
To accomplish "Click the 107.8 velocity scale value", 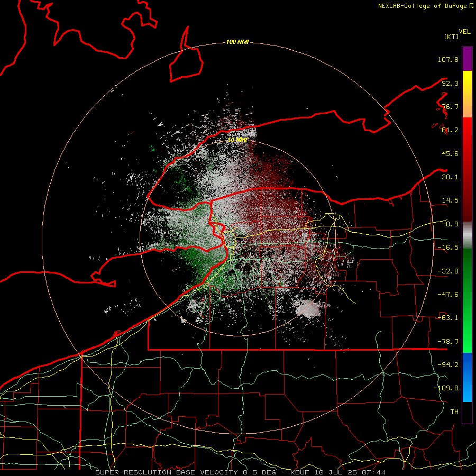I will pos(448,59).
